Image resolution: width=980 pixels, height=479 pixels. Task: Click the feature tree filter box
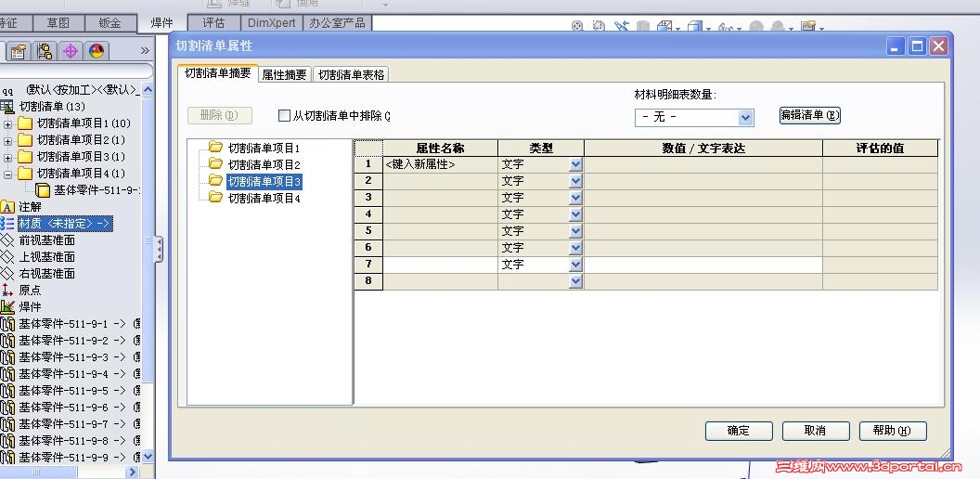[76, 71]
